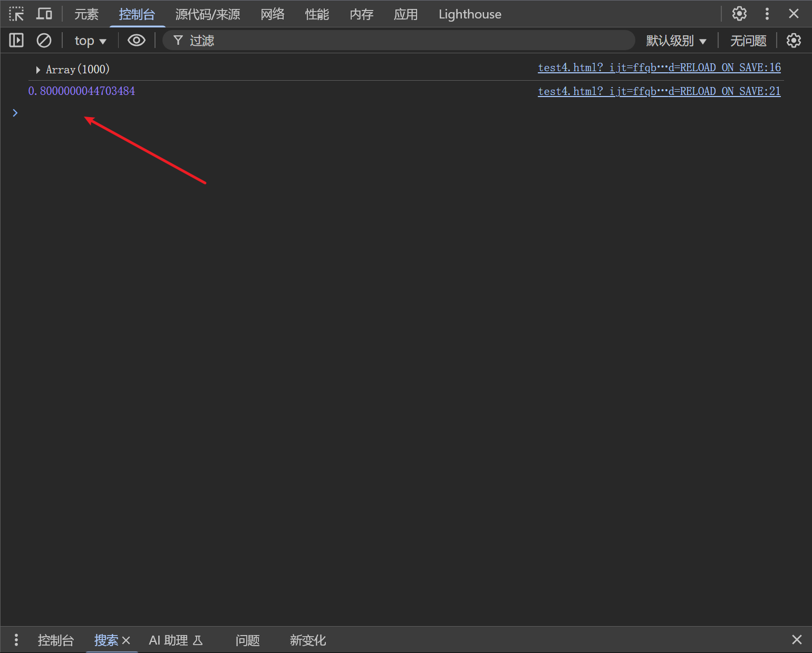The image size is (812, 653).
Task: Switch to the 网络 tab
Action: (x=272, y=14)
